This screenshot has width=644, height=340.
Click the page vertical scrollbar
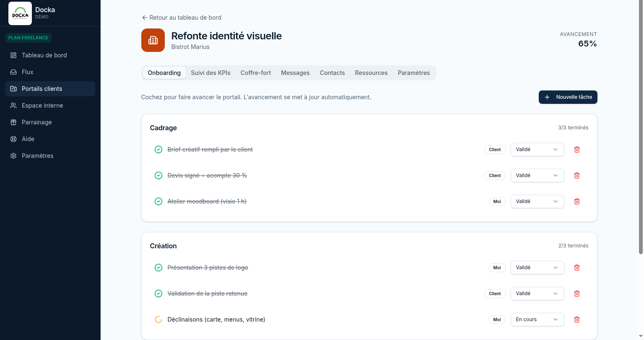[641, 127]
